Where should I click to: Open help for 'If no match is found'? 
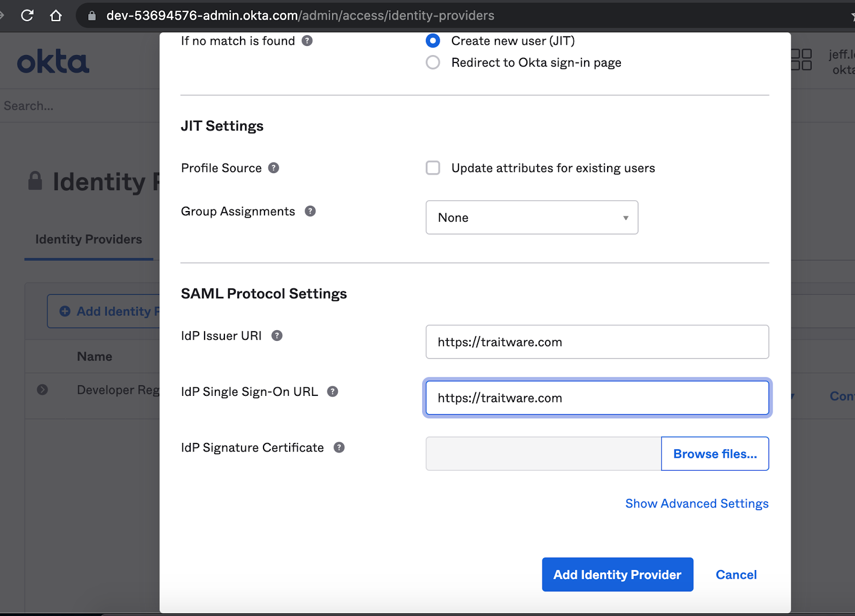pos(307,41)
